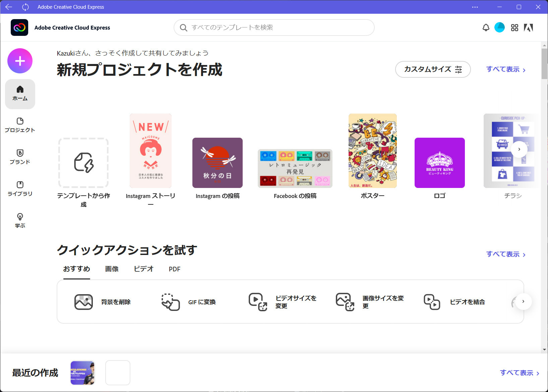Open the apps grid icon
Screen dimensions: 548x392
[514, 27]
